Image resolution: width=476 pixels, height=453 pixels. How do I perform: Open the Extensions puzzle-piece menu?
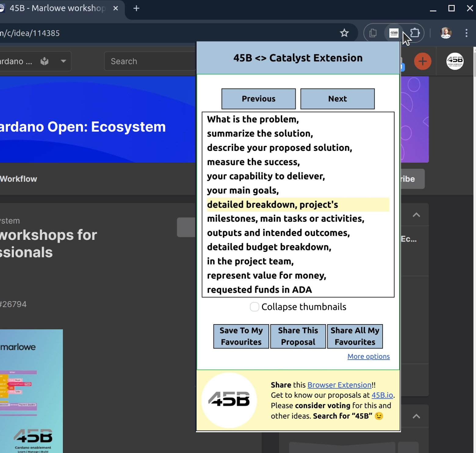pos(415,33)
